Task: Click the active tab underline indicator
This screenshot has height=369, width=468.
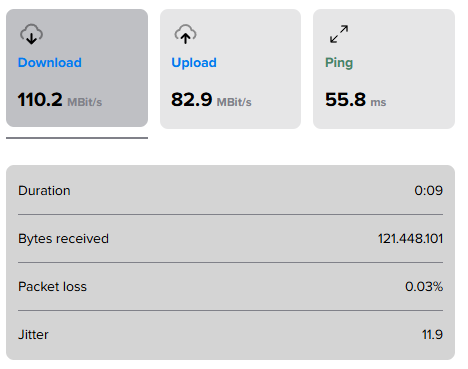Action: point(77,138)
